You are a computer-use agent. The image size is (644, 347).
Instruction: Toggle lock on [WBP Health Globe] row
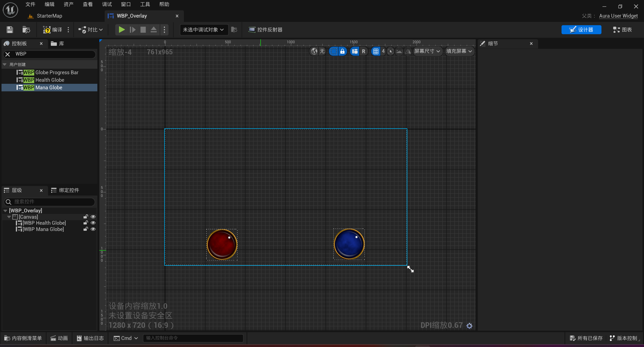(x=86, y=223)
